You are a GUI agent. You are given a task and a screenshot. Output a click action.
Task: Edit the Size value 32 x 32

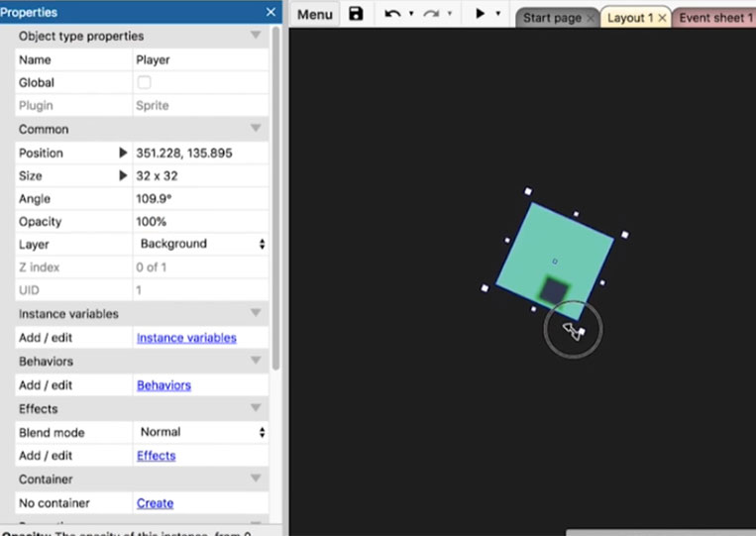tap(200, 176)
